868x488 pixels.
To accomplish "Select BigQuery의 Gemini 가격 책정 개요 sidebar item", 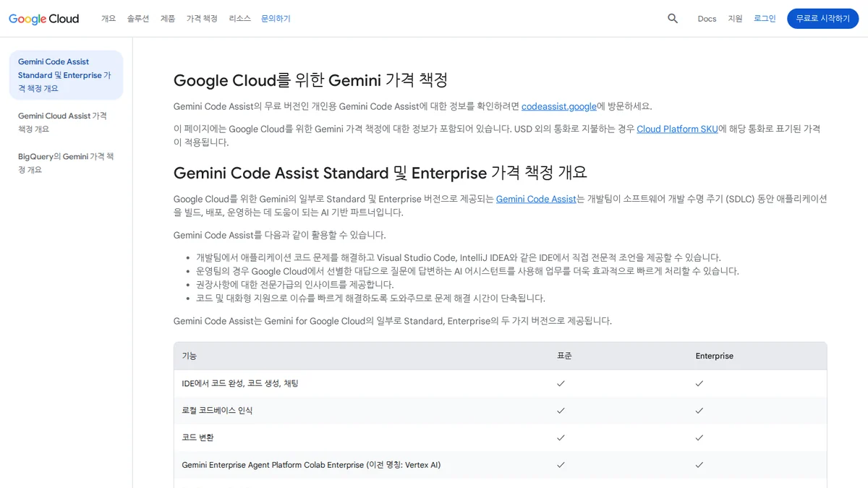I will coord(66,163).
